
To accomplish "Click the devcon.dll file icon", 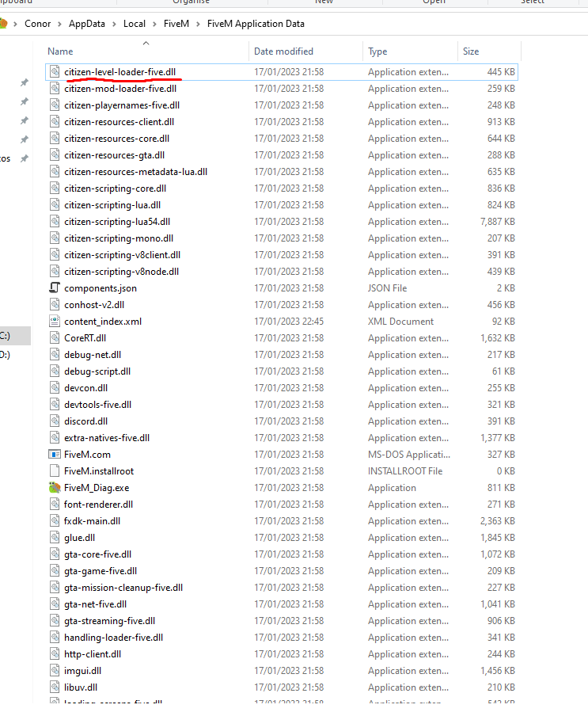I will pyautogui.click(x=55, y=387).
